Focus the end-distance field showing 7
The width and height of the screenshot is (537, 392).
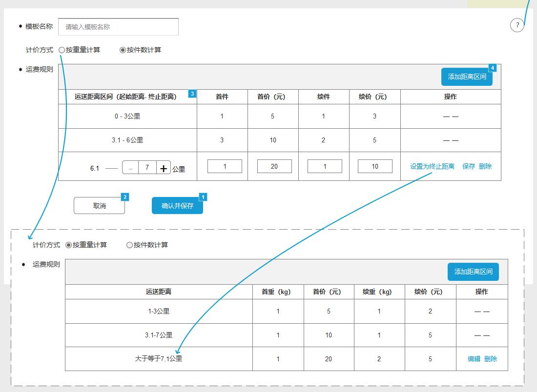pyautogui.click(x=147, y=168)
